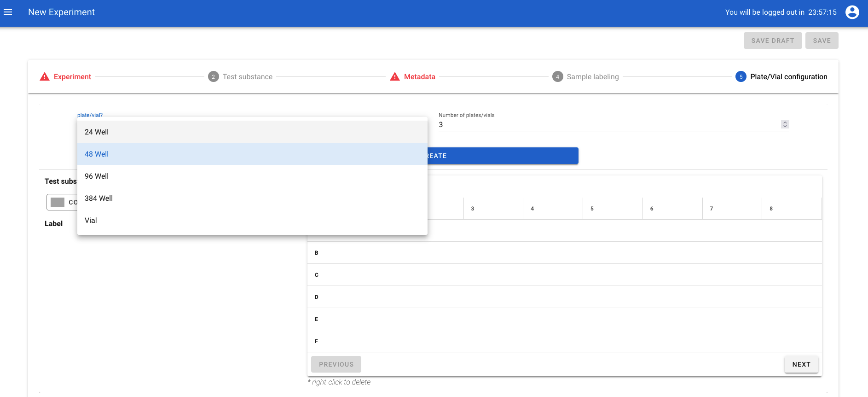This screenshot has width=868, height=397.
Task: Click the Metadata step warning icon
Action: tap(395, 77)
